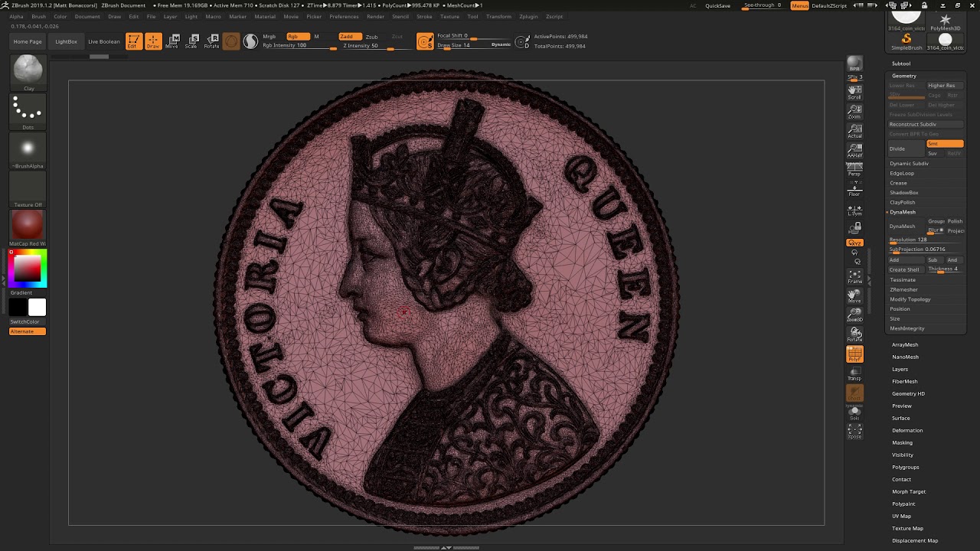Collapse the Geometry section header

[904, 76]
